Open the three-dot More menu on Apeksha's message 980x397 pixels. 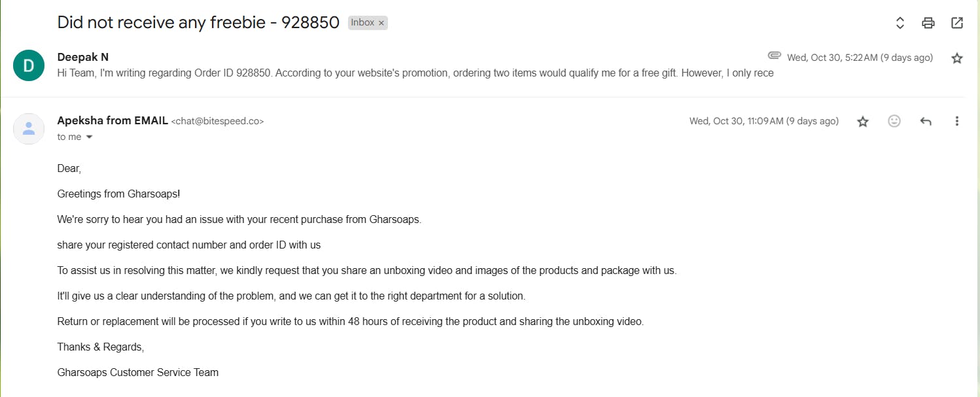click(x=956, y=121)
